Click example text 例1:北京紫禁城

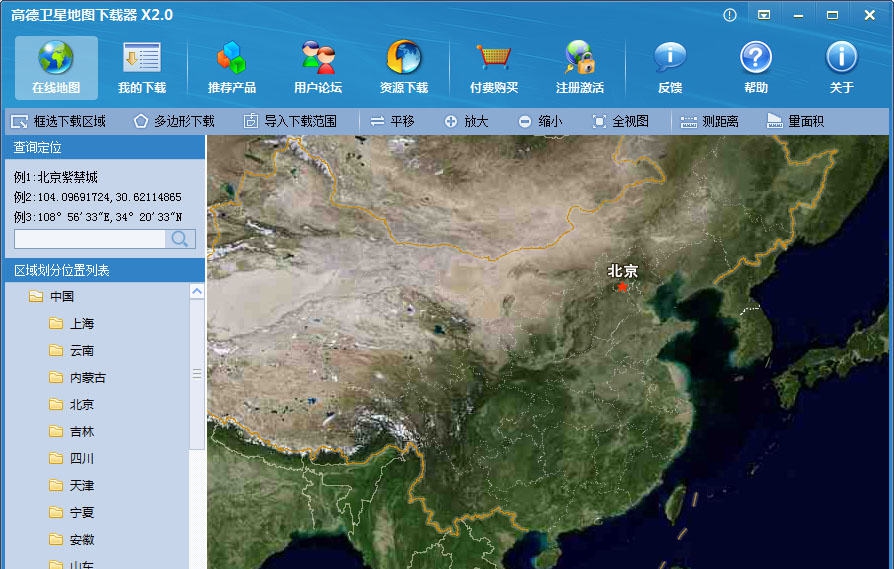click(x=56, y=177)
